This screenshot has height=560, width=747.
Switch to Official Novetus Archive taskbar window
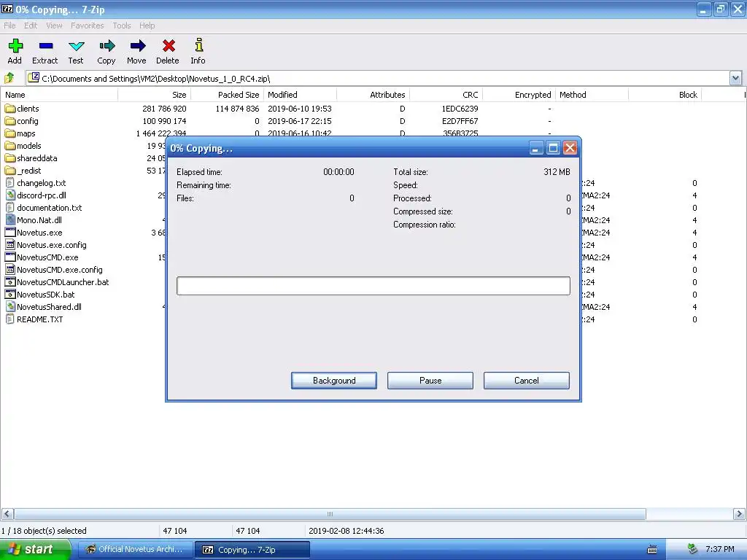(x=135, y=549)
